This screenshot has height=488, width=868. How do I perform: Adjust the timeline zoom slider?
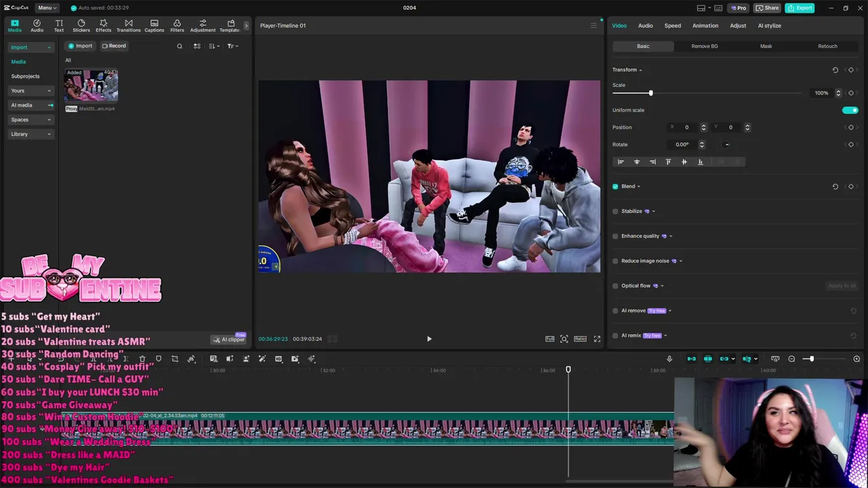(x=811, y=359)
